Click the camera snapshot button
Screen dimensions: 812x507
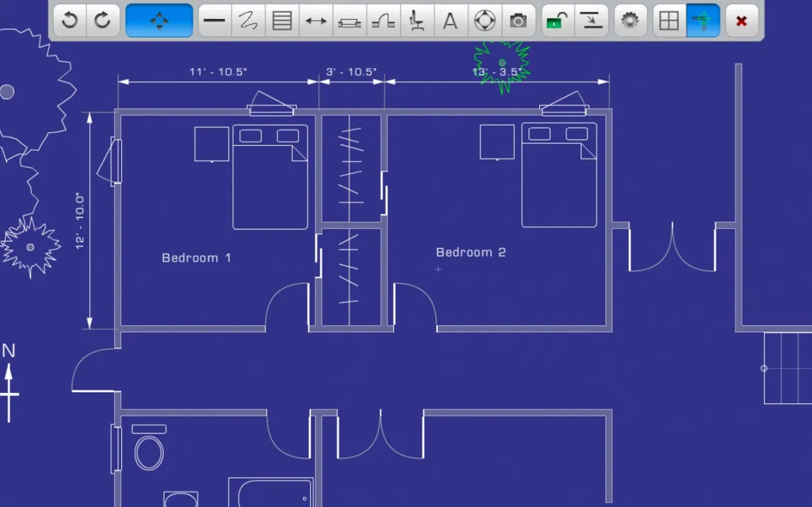[x=519, y=21]
